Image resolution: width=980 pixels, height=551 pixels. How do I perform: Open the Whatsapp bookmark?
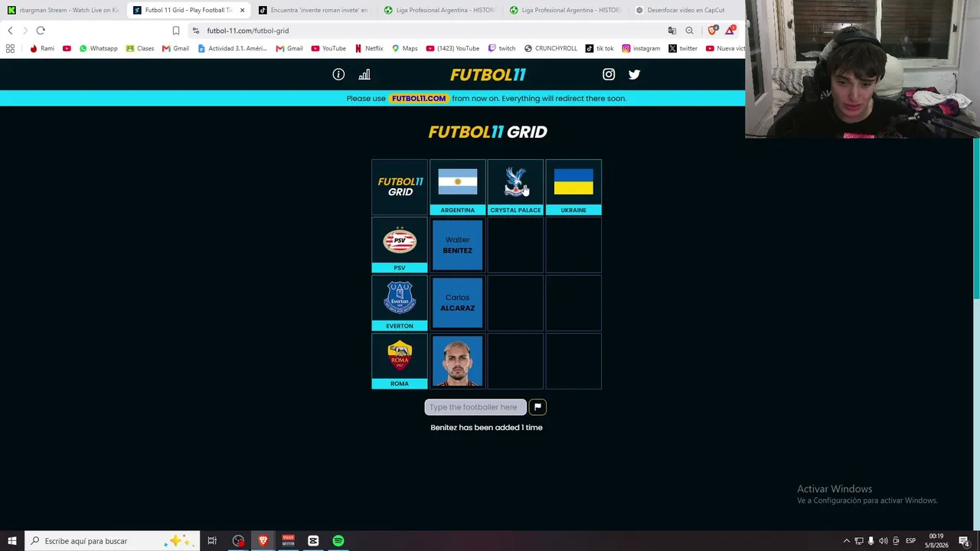(98, 48)
